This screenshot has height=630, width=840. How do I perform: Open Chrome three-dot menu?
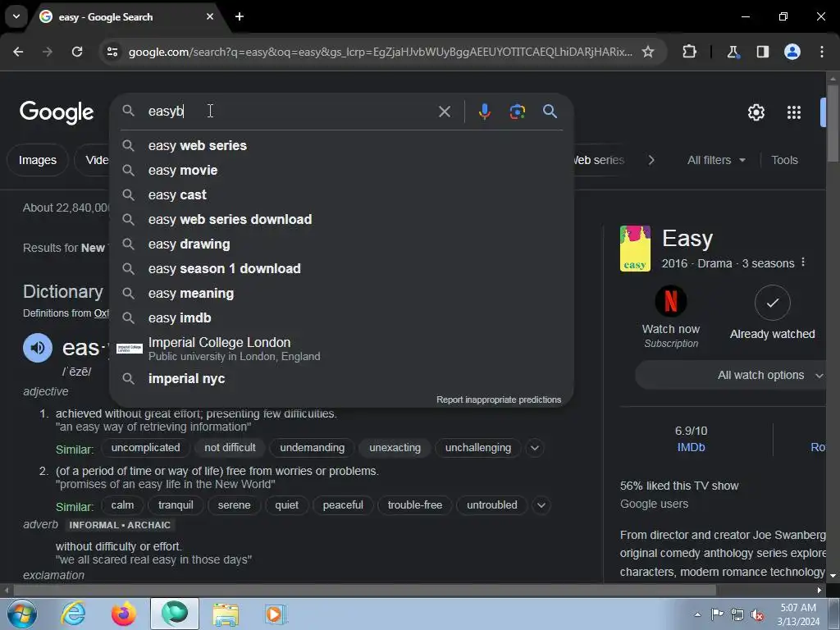(x=821, y=52)
